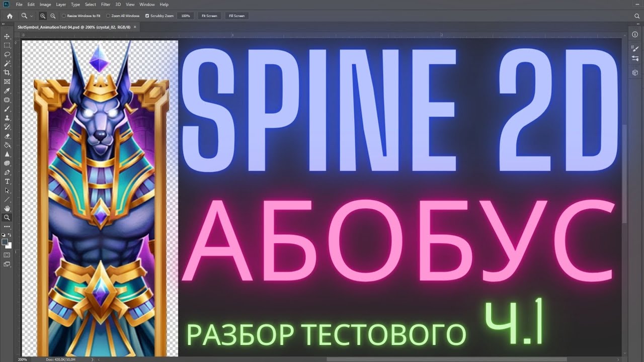Screen dimensions: 644x362
Task: Select the Paint Bucket tool
Action: click(7, 145)
